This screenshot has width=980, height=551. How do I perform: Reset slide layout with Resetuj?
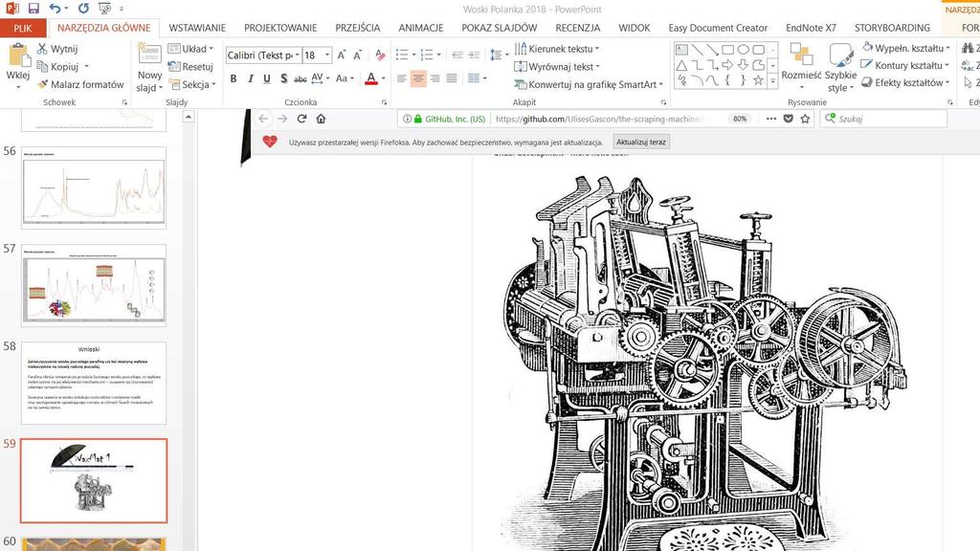point(191,66)
